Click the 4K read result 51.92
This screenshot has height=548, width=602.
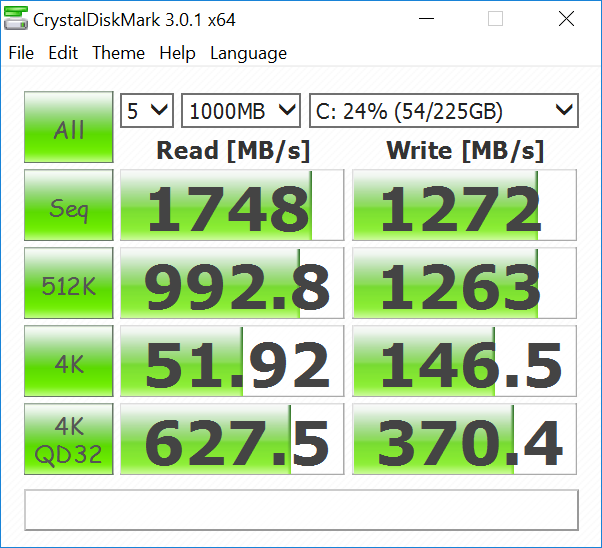pyautogui.click(x=232, y=361)
